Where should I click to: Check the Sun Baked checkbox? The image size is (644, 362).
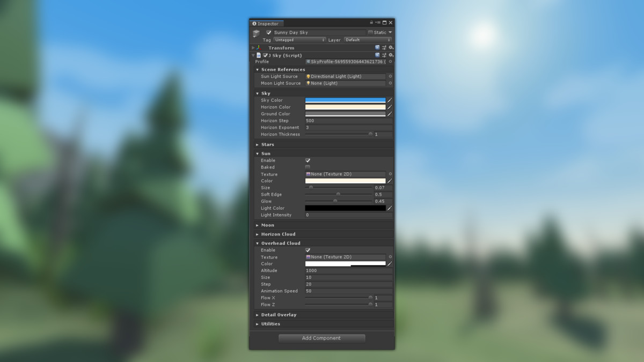tap(308, 167)
